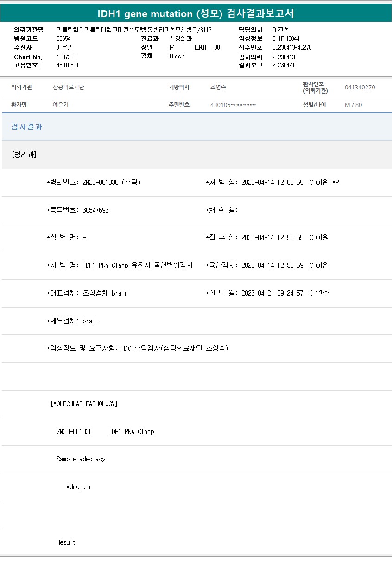392x574 pixels.
Task: Select the 처방일 line with 이아원 AP
Action: [x=272, y=183]
